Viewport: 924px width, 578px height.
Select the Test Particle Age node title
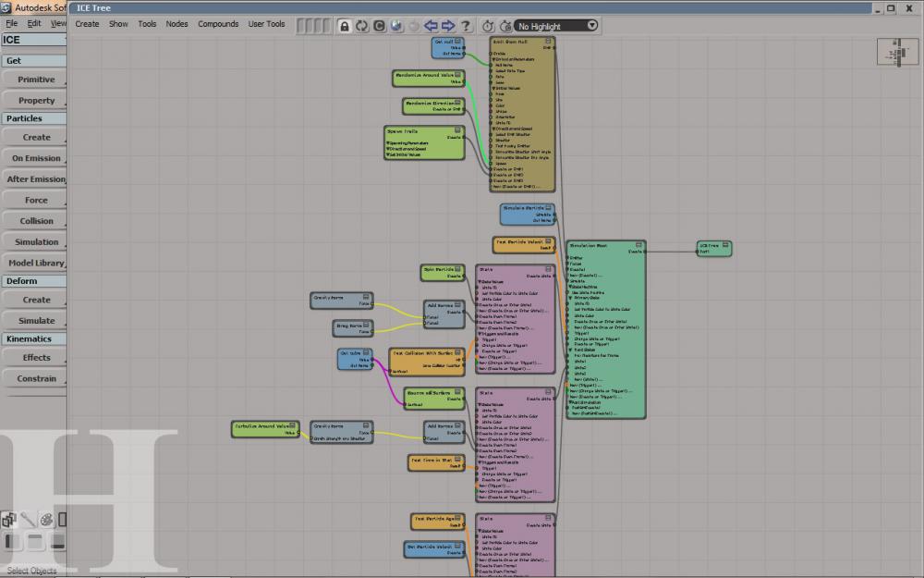point(434,519)
